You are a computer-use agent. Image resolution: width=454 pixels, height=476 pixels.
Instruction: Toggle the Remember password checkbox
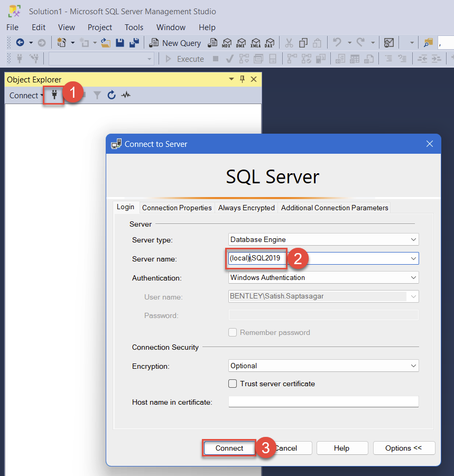point(233,332)
